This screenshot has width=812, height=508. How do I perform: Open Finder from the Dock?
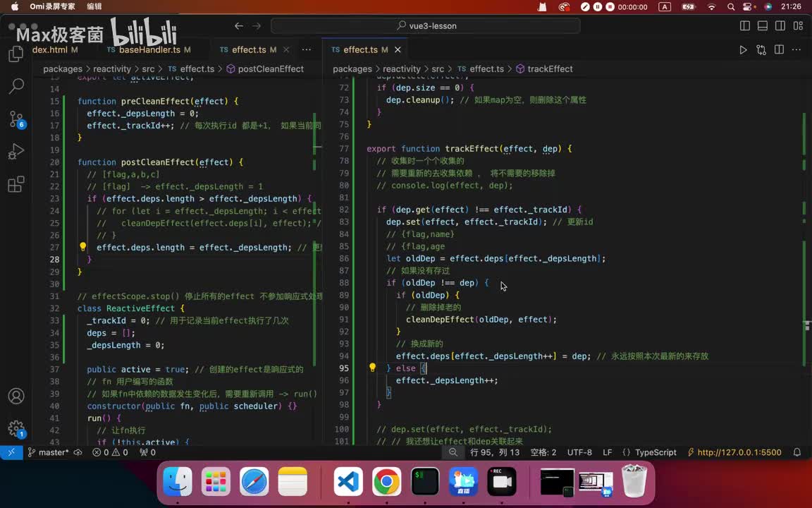(x=178, y=482)
